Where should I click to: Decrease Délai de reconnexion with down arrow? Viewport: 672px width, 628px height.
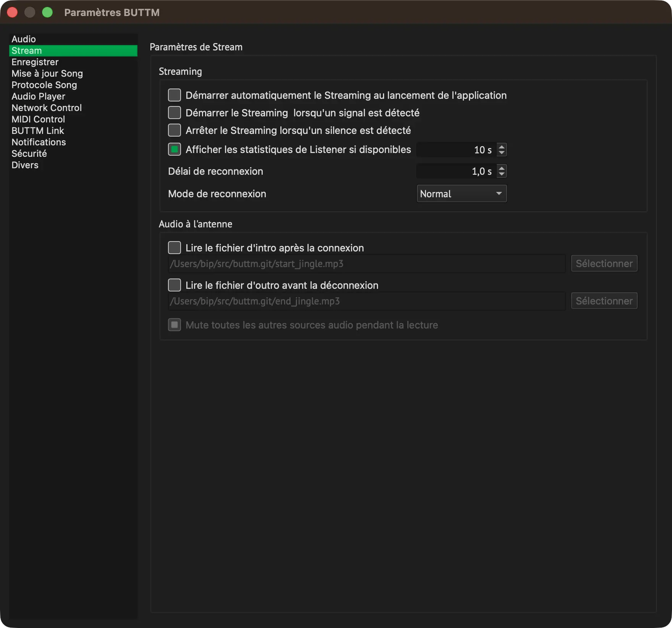(502, 174)
